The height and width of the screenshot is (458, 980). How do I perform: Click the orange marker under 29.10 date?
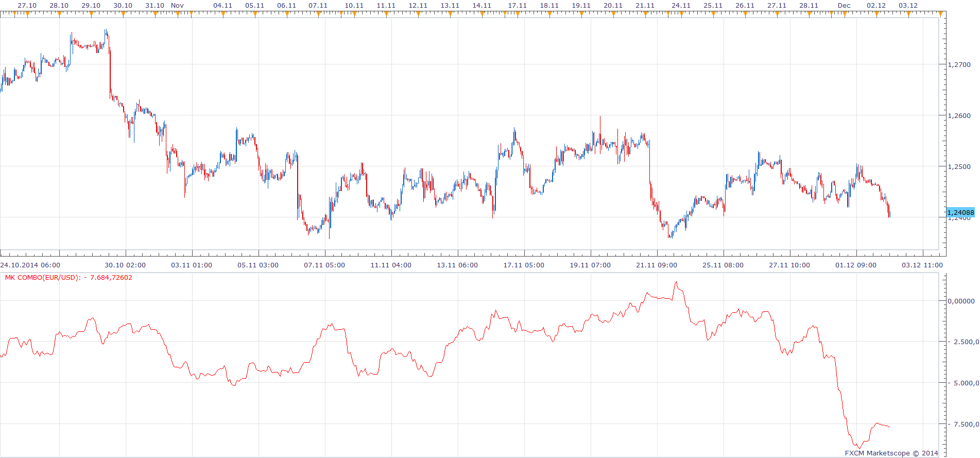point(91,14)
